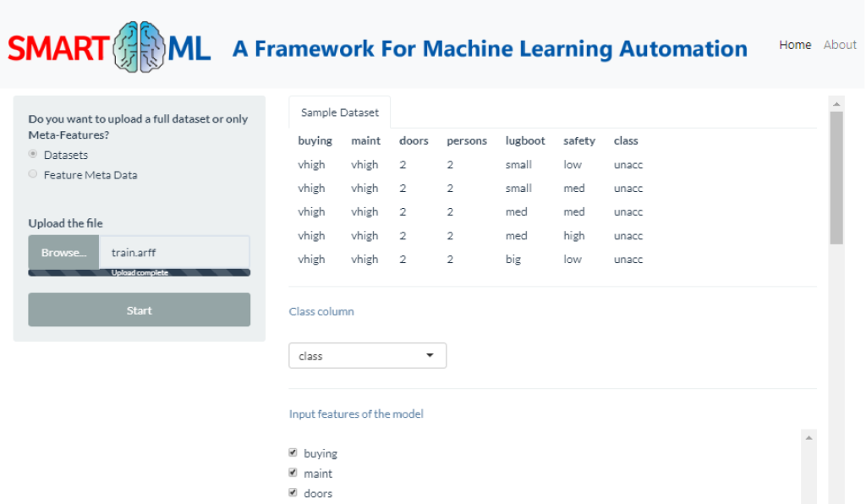Select the Feature Meta Data radio option
866x504 pixels.
pos(33,174)
